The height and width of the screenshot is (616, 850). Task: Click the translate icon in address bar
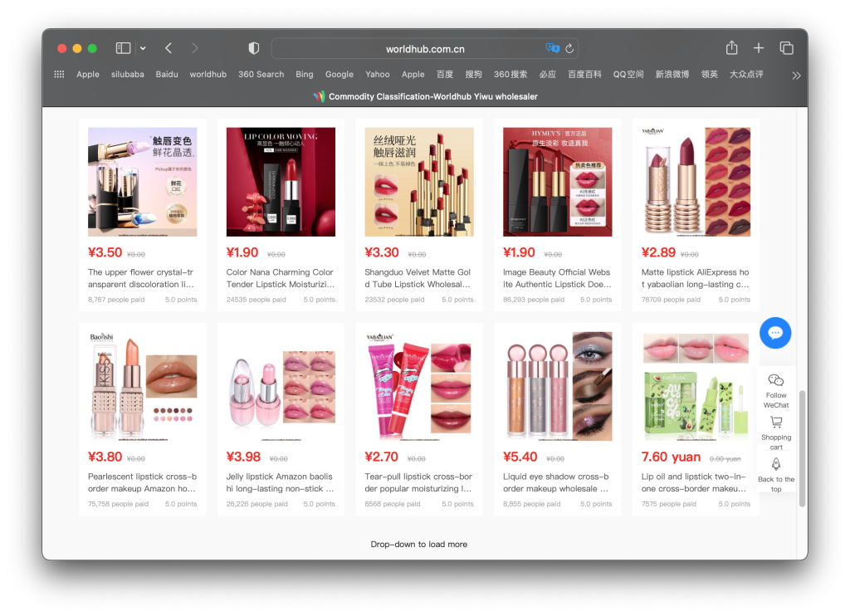(552, 49)
